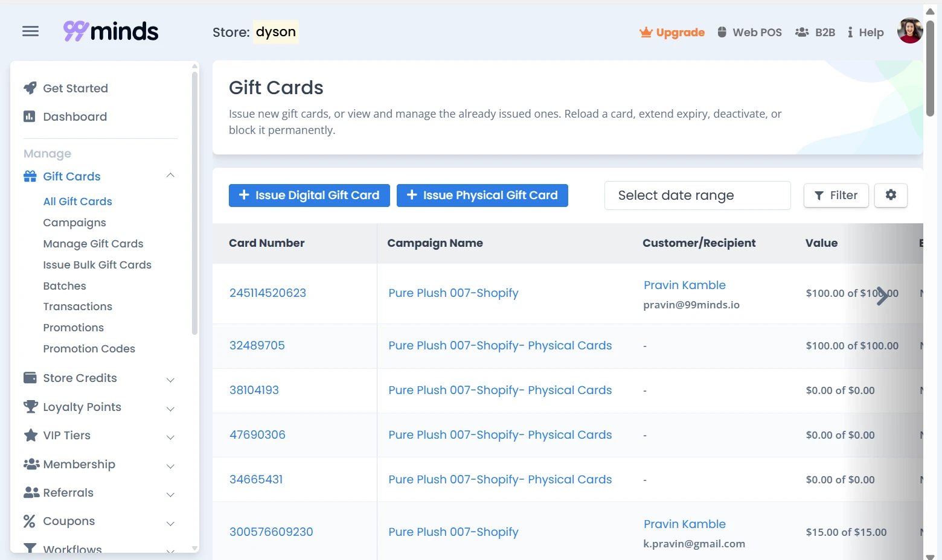
Task: Click the Dashboard menu label
Action: [x=75, y=116]
